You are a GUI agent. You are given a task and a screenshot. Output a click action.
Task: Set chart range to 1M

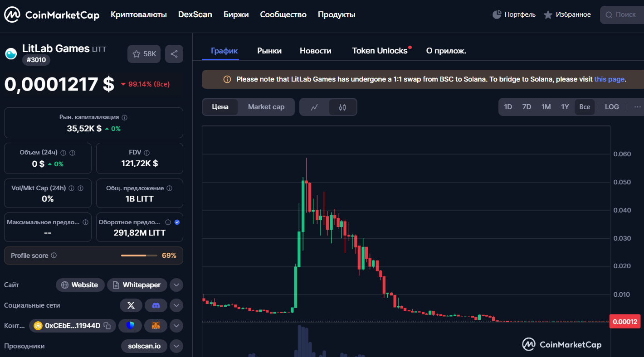pos(546,107)
